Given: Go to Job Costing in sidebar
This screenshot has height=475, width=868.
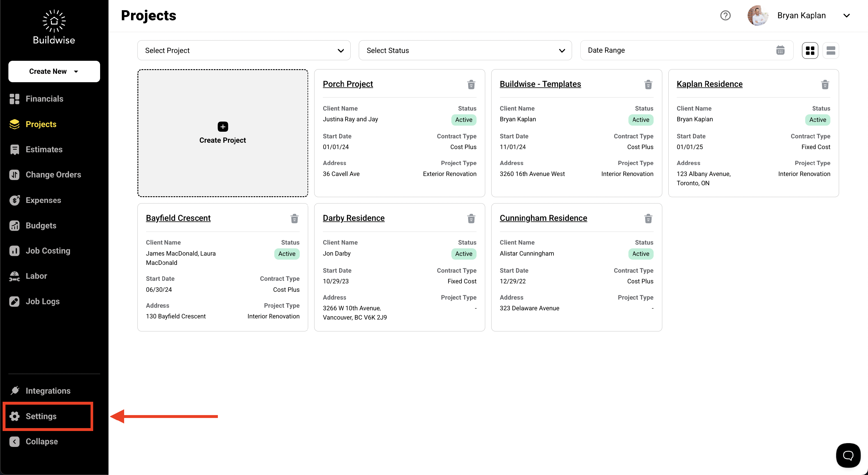Looking at the screenshot, I should pos(48,250).
